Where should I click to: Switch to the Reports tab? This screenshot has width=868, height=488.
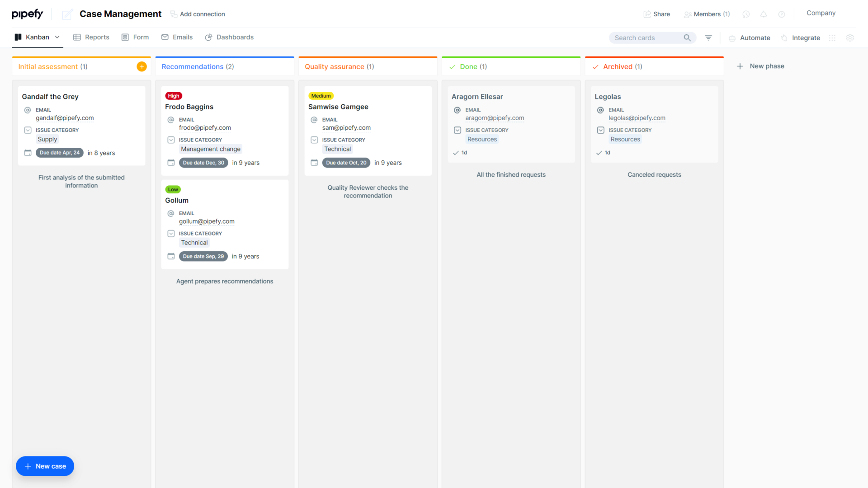tap(91, 37)
